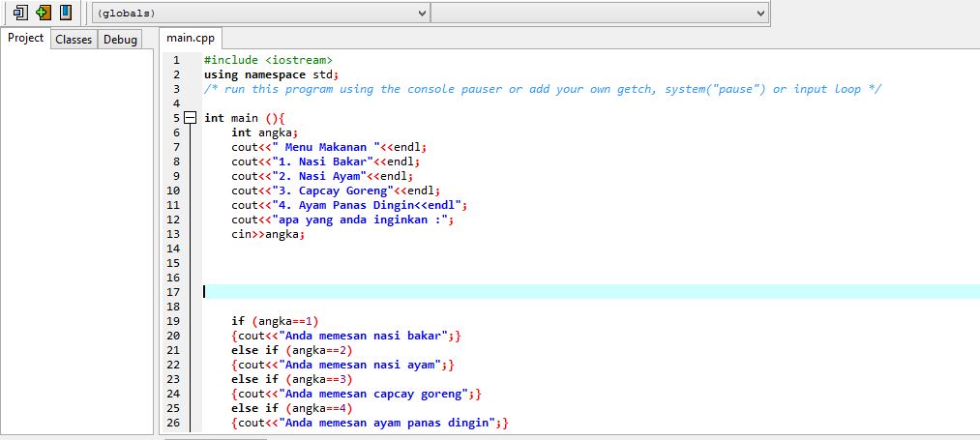Open the empty member function dropdown
This screenshot has height=440, width=980.
tap(600, 13)
